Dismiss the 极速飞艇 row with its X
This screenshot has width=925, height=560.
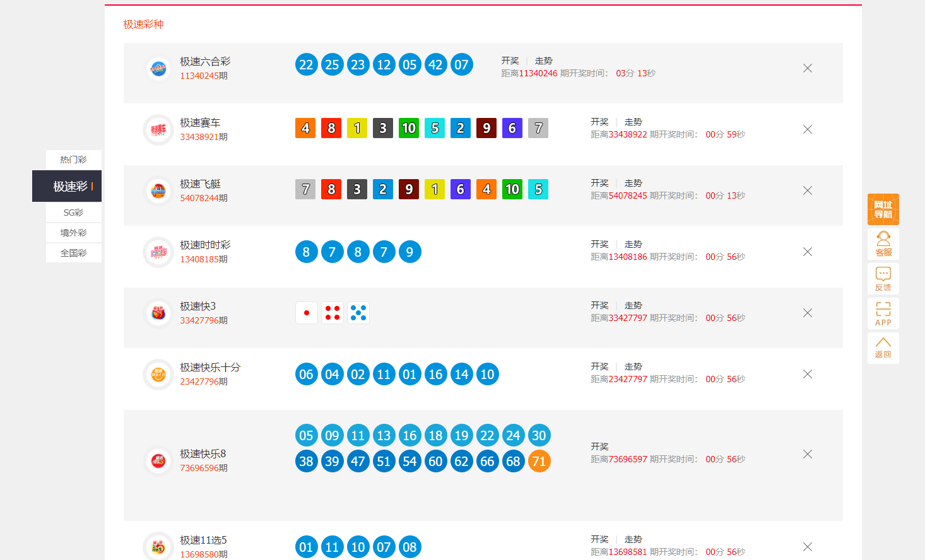point(807,190)
